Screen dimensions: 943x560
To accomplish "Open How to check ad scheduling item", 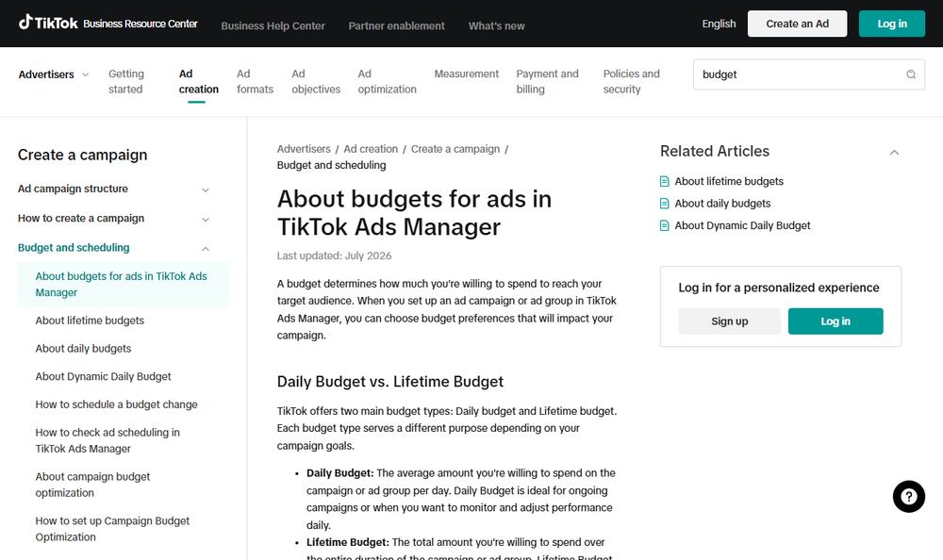I will [108, 440].
